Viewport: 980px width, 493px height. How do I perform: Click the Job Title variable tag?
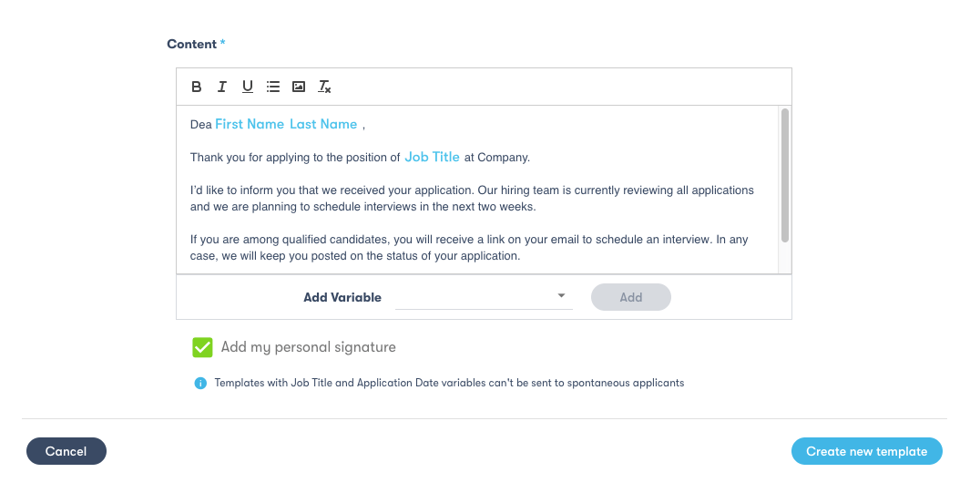432,157
